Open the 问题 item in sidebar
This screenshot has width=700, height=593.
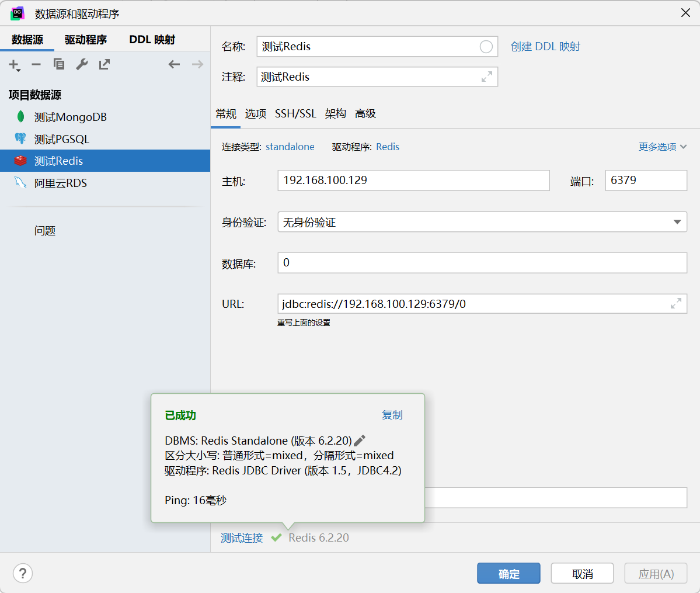(x=45, y=231)
